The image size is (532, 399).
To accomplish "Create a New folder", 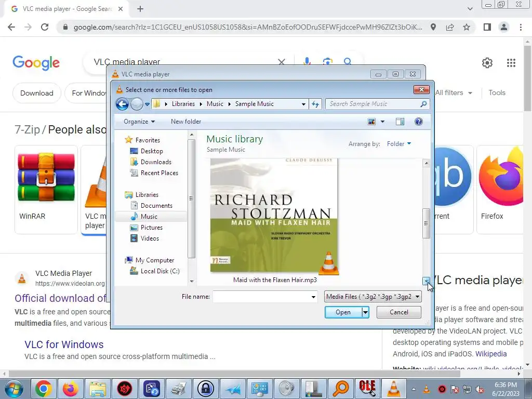I will [186, 122].
